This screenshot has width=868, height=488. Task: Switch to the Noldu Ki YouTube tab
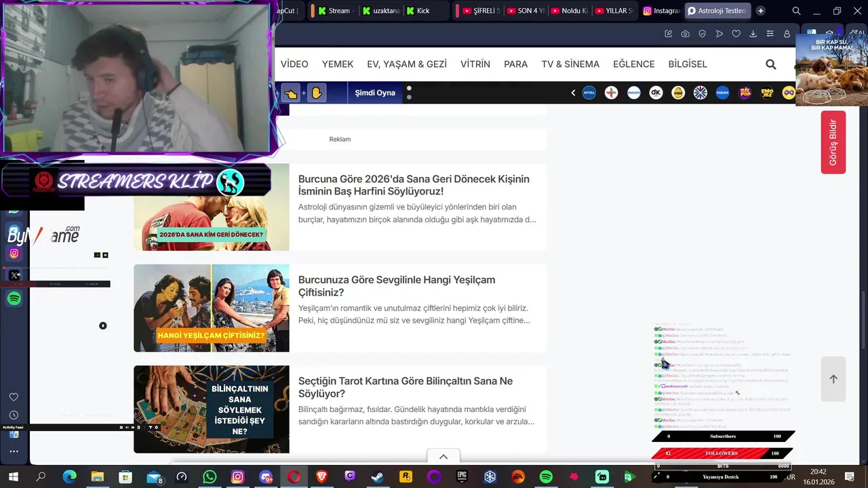(x=570, y=11)
